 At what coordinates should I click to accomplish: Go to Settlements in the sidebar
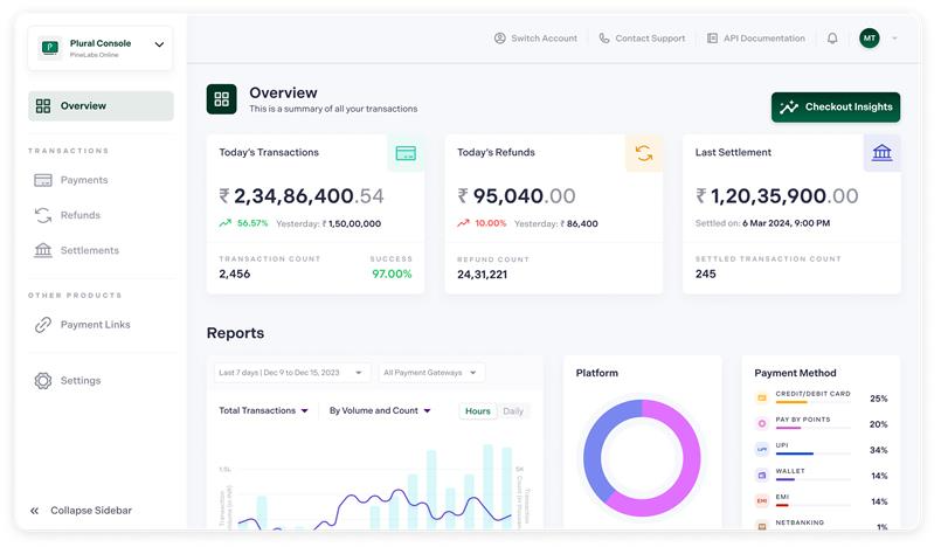[89, 250]
